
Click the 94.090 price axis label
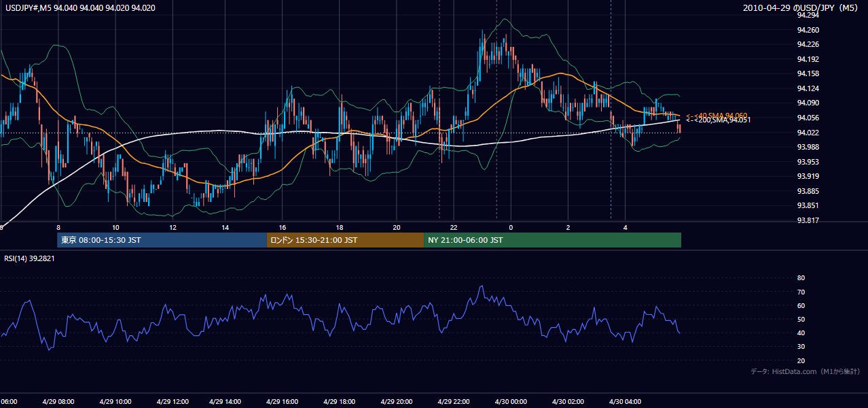(x=808, y=103)
